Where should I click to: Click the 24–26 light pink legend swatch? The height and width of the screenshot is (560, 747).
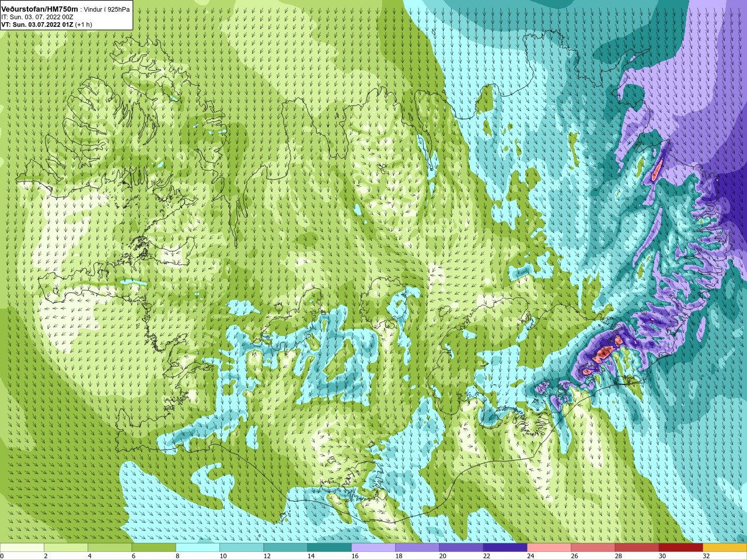[x=549, y=547]
